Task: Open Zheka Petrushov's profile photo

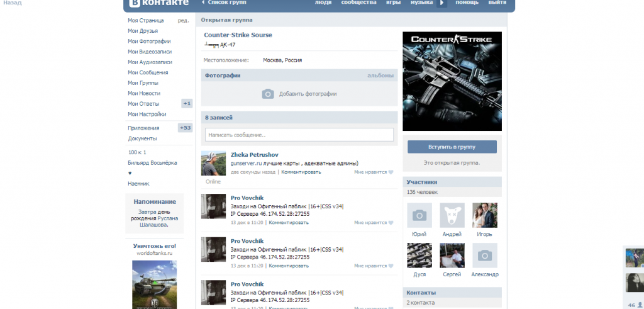Action: click(213, 164)
